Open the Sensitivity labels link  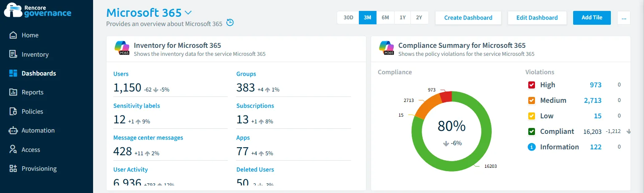(x=137, y=106)
